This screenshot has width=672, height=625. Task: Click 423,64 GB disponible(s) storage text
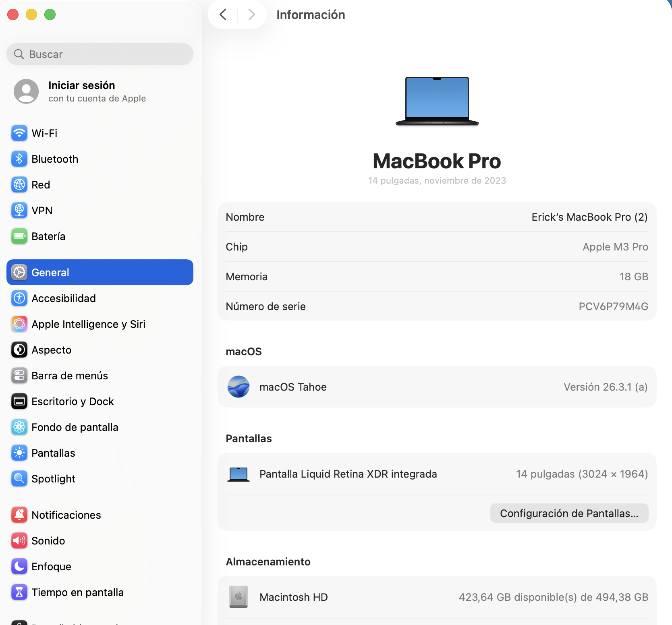(x=554, y=597)
